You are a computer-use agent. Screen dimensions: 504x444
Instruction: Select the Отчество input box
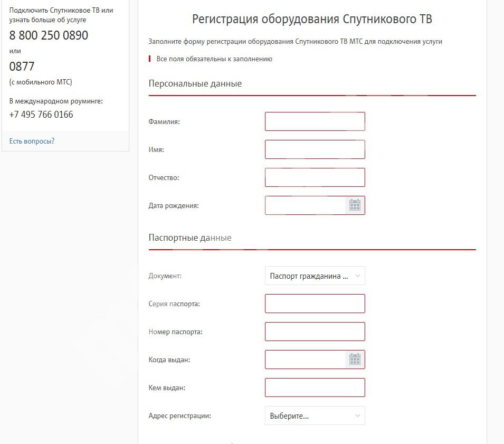coord(315,177)
